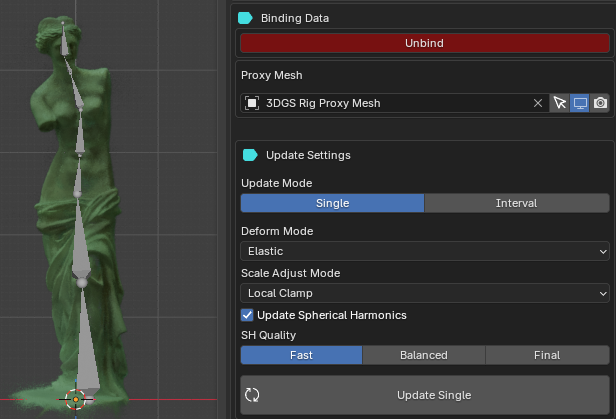The image size is (616, 419).
Task: Click the Scale Adjust Mode label
Action: coord(290,273)
